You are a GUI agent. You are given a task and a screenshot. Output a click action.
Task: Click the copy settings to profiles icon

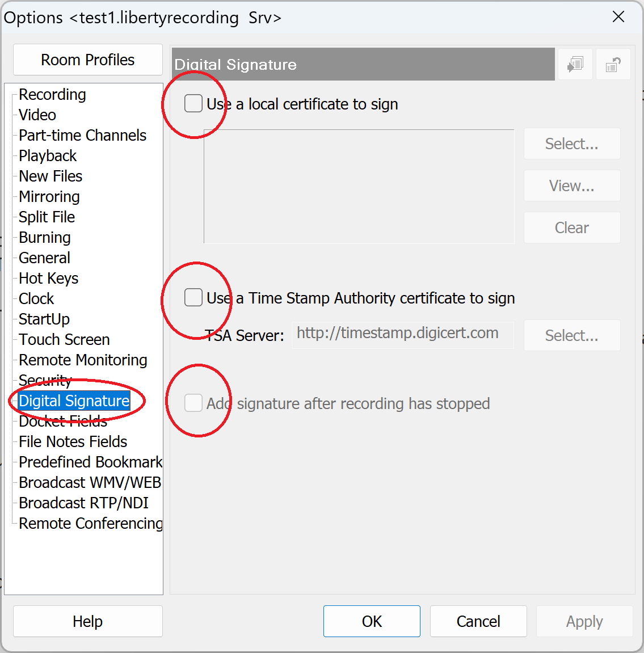(x=575, y=64)
